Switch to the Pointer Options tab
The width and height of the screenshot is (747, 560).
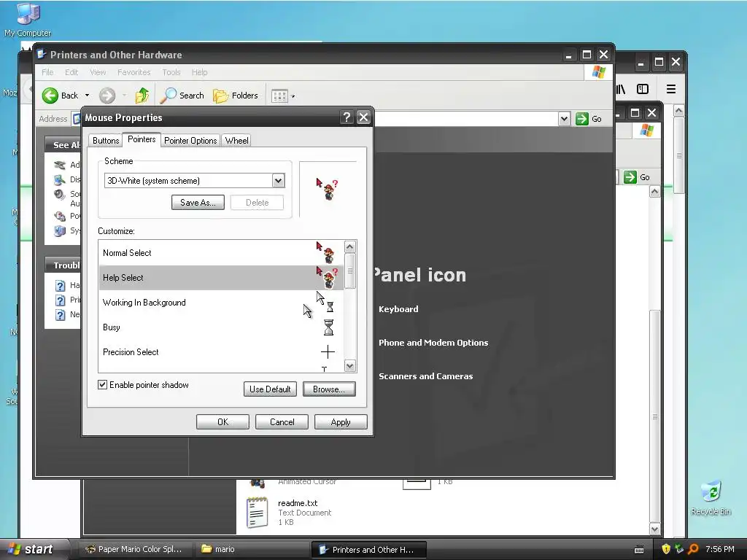(190, 141)
